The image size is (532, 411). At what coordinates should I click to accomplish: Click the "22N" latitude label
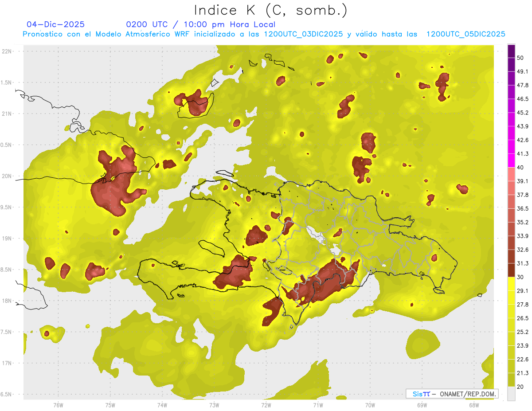(x=7, y=51)
